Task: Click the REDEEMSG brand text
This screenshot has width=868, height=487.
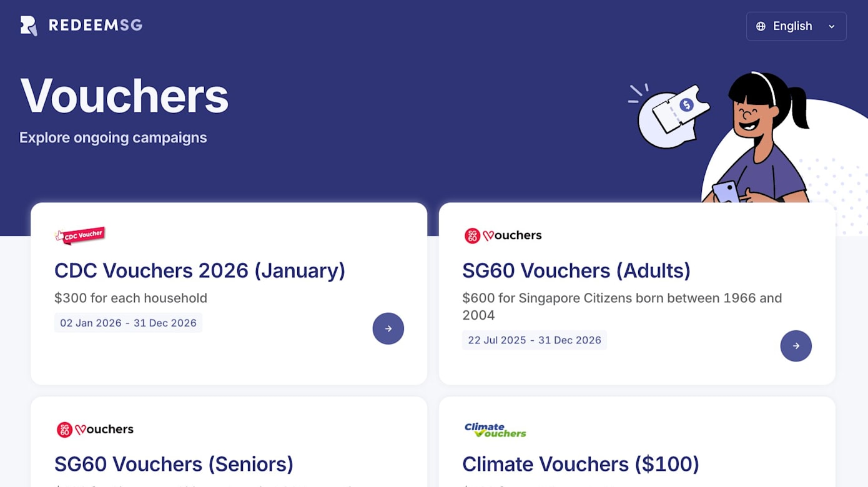Action: click(x=96, y=26)
